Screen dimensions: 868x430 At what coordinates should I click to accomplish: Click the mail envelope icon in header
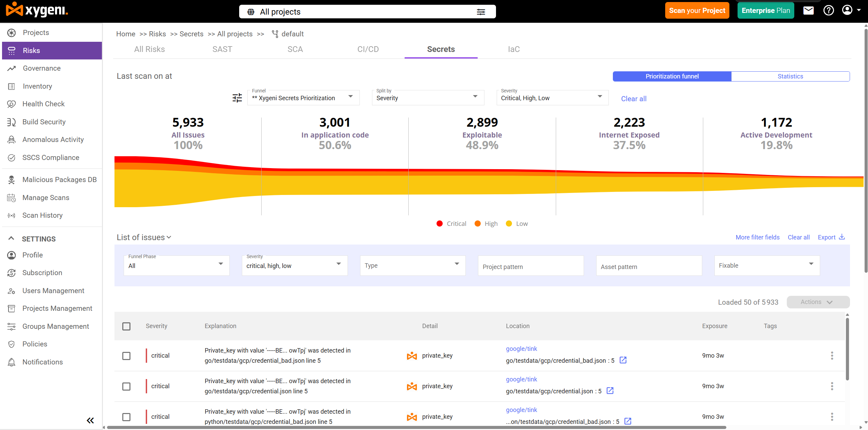coord(808,11)
